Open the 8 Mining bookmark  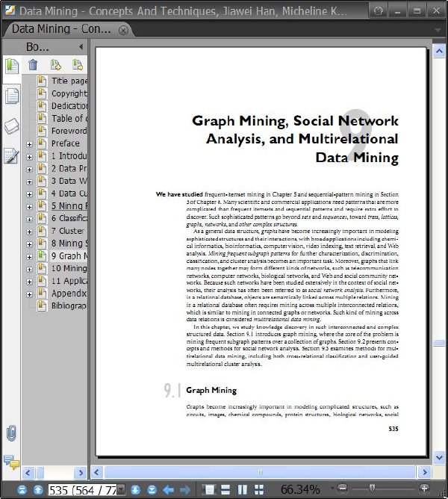(x=69, y=243)
